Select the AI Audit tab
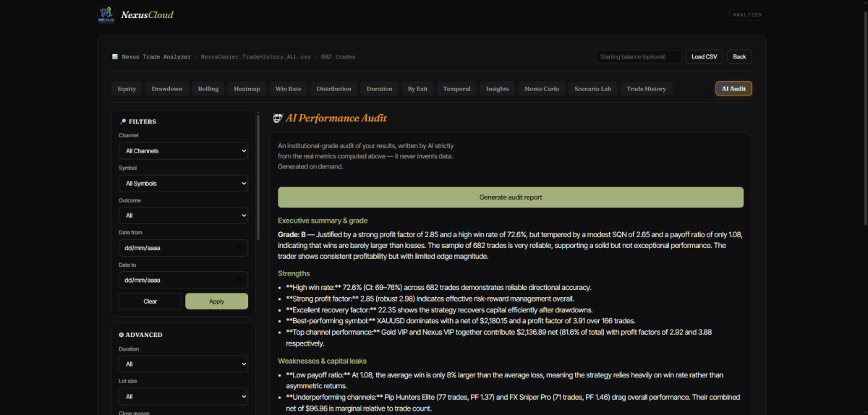868x415 pixels. point(733,89)
